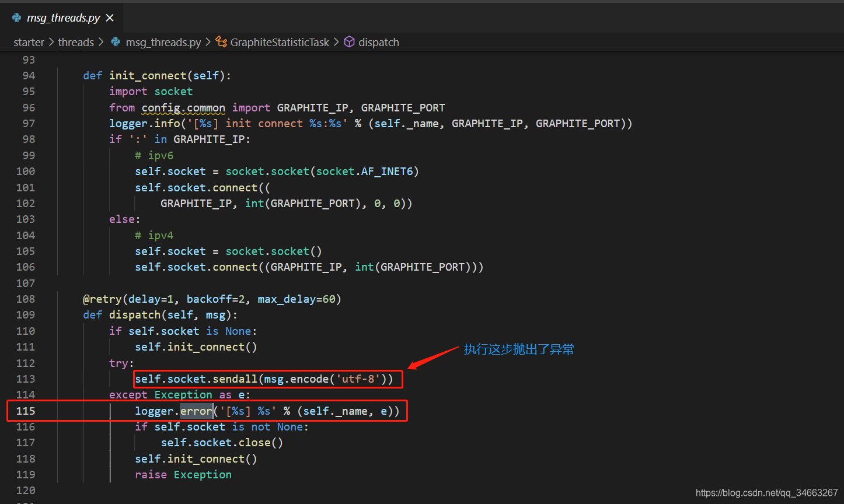This screenshot has height=504, width=844.
Task: Click the '# ipv6' comment
Action: [x=154, y=156]
